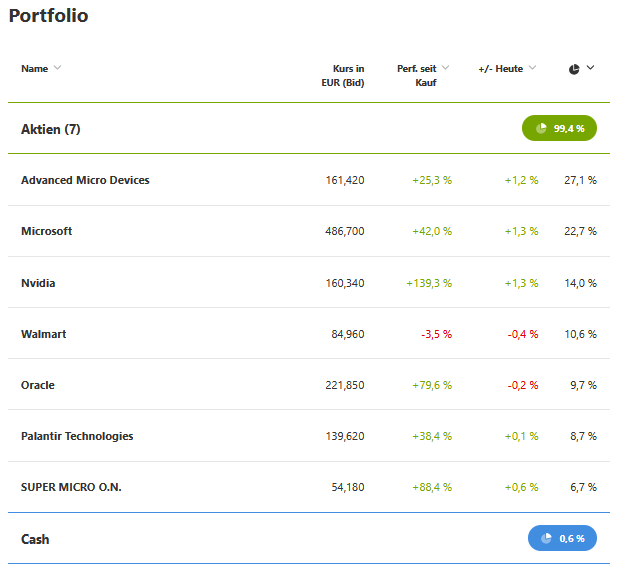
Task: Click the Cash 0,6 % allocation badge
Action: 562,538
